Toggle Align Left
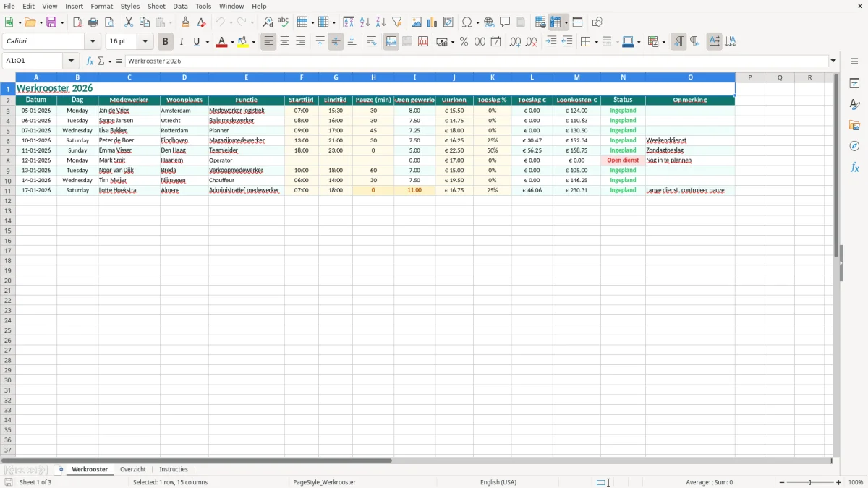 point(269,42)
